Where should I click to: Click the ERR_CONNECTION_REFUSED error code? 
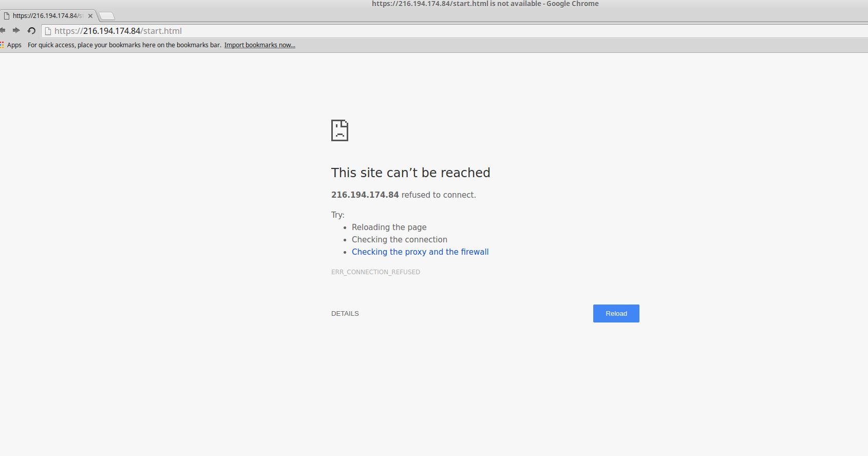375,272
